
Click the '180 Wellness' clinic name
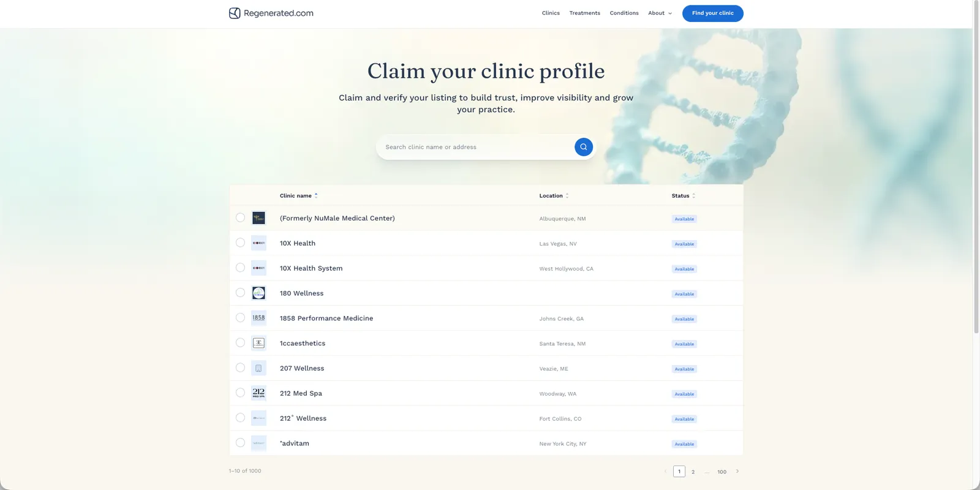coord(301,293)
